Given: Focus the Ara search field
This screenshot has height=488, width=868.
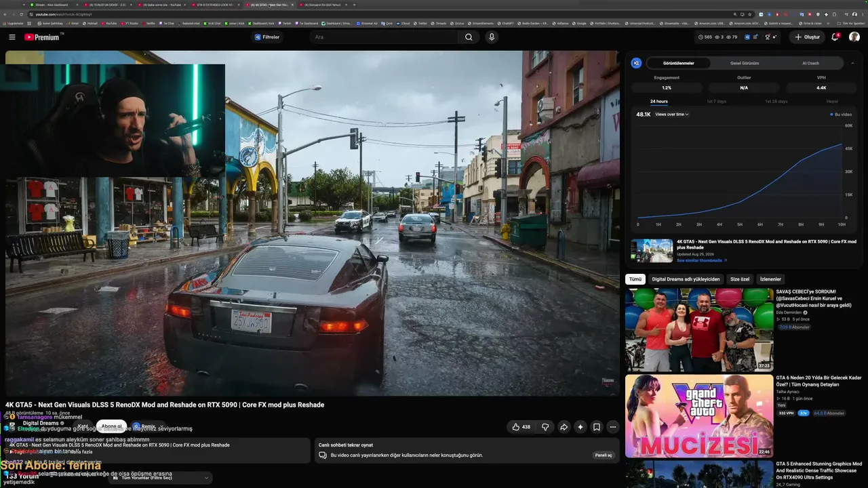Looking at the screenshot, I should coord(383,37).
